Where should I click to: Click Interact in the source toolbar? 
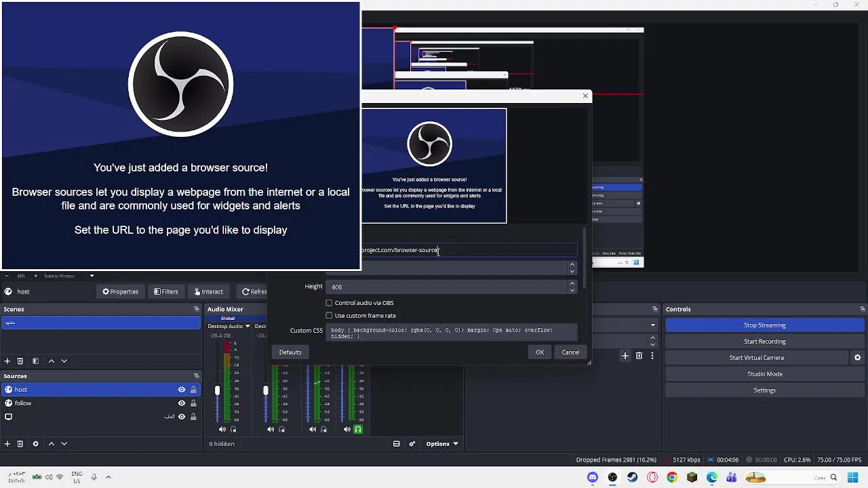click(x=208, y=291)
